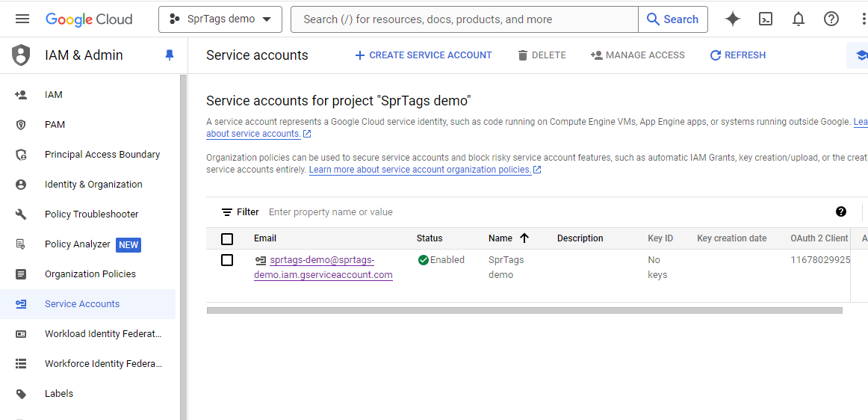Toggle the select-all header checkbox
Image resolution: width=868 pixels, height=420 pixels.
pos(227,239)
